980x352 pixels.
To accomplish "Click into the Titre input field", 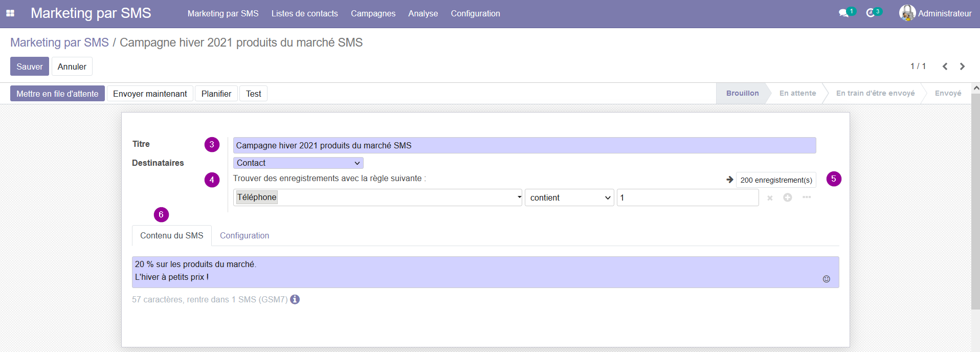I will pyautogui.click(x=524, y=145).
